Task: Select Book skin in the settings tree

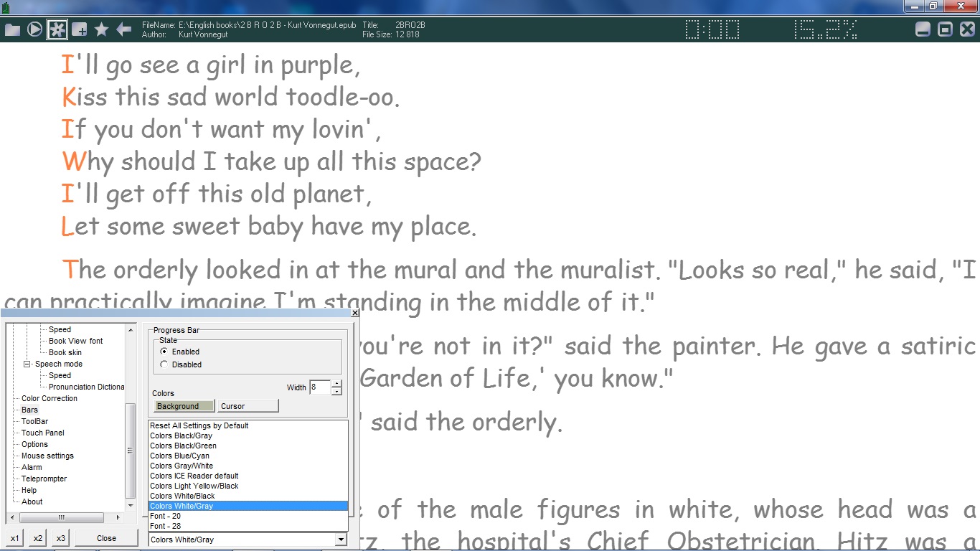Action: [x=65, y=352]
